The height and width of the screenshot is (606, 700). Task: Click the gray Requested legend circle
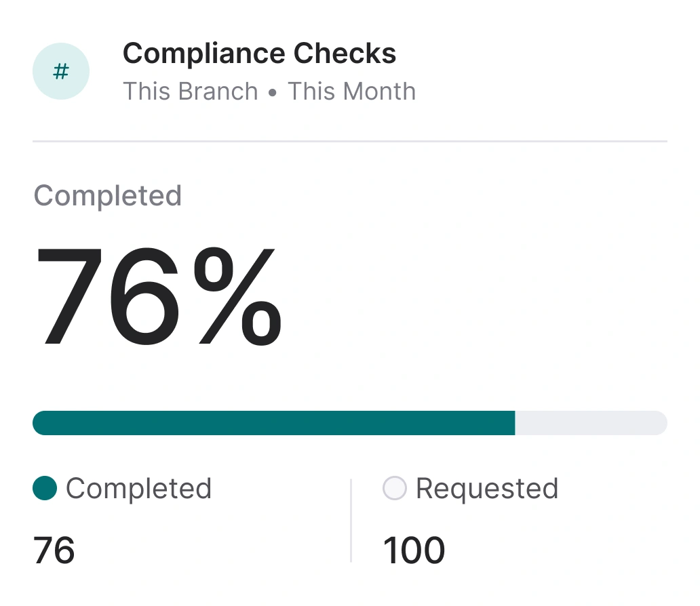pos(394,488)
